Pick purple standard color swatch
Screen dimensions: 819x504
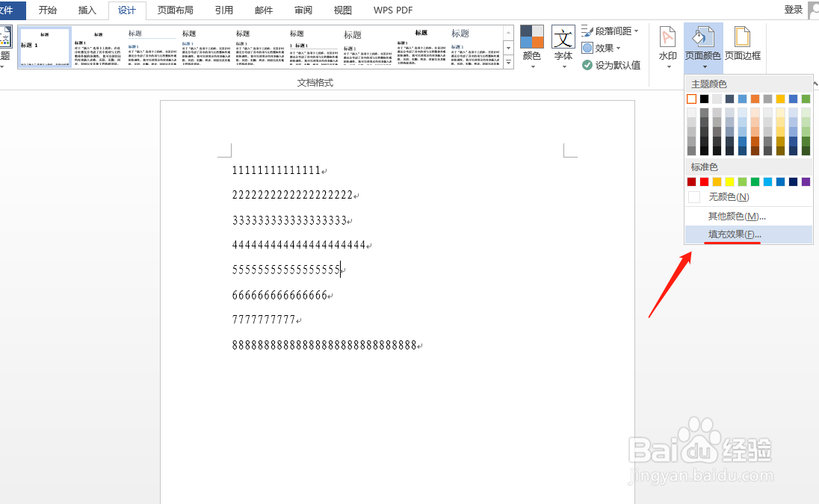pos(806,181)
